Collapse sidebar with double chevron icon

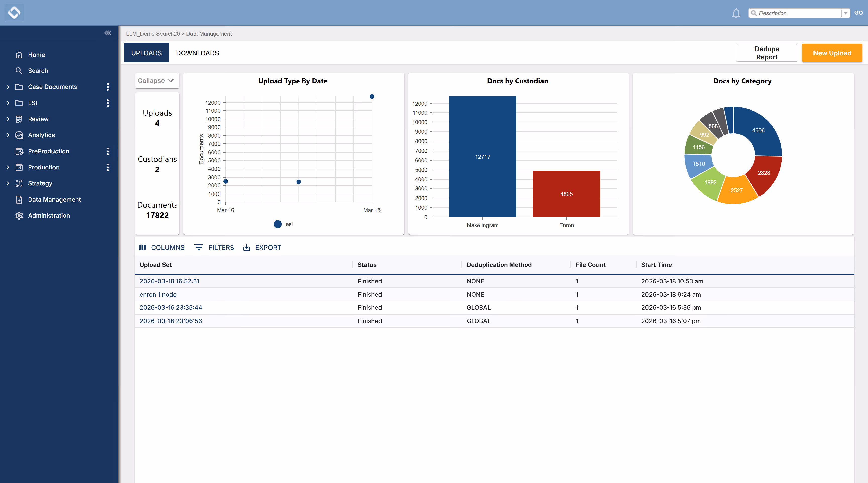pyautogui.click(x=107, y=33)
